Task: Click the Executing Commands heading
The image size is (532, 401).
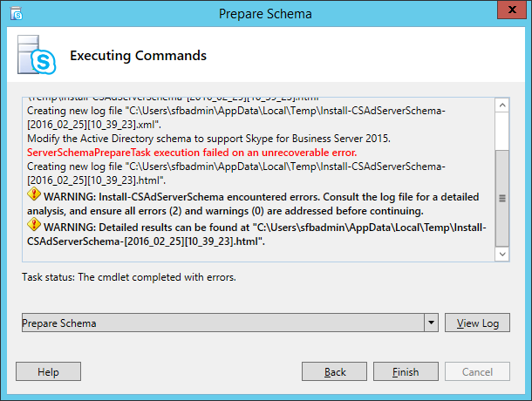Action: [x=138, y=56]
